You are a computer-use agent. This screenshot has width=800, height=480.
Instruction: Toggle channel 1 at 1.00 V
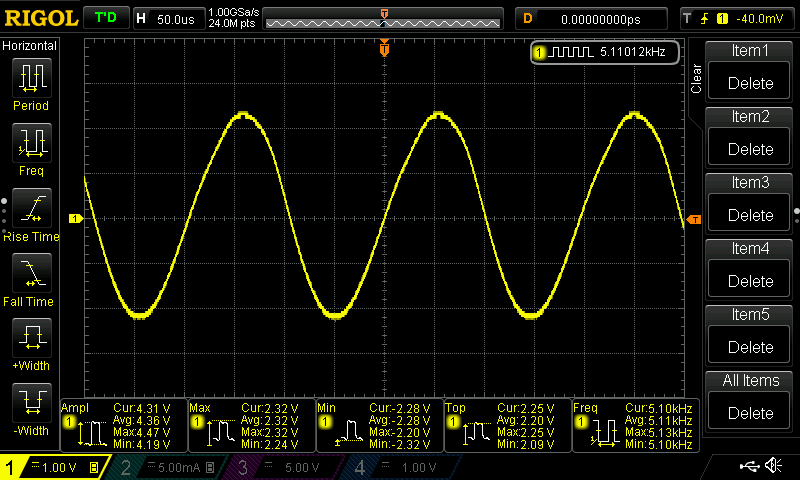[x=55, y=467]
